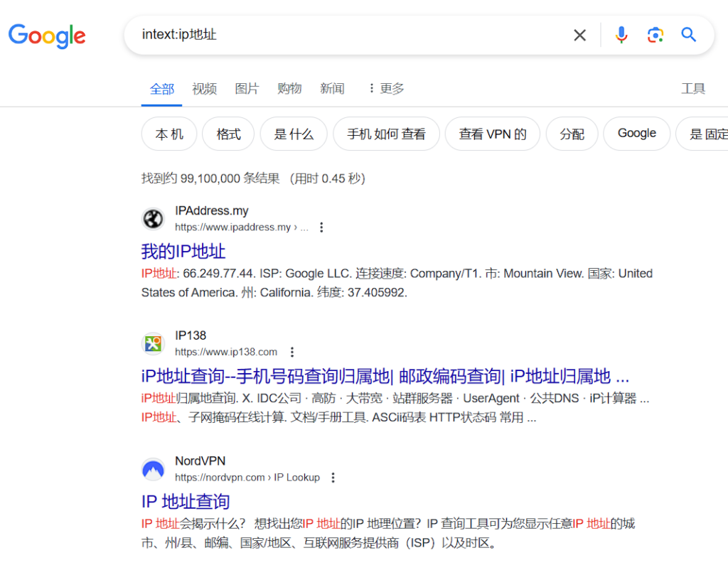
Task: Open the 工具 options
Action: [x=692, y=89]
